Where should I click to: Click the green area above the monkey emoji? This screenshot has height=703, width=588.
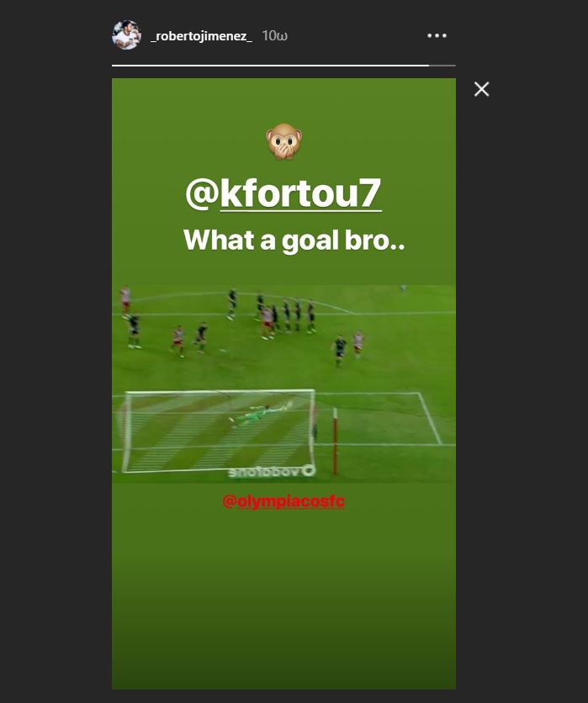[x=283, y=99]
